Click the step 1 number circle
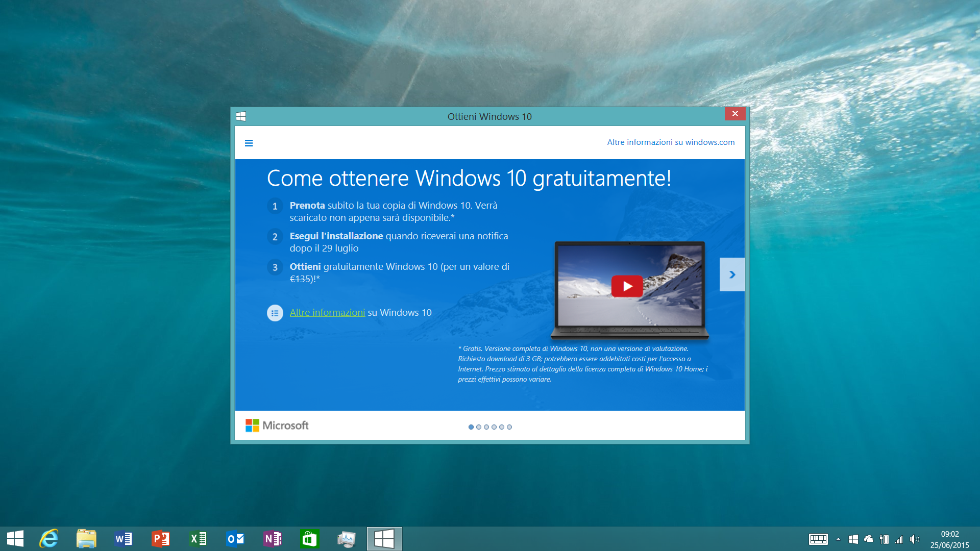This screenshot has width=980, height=551. pos(275,206)
